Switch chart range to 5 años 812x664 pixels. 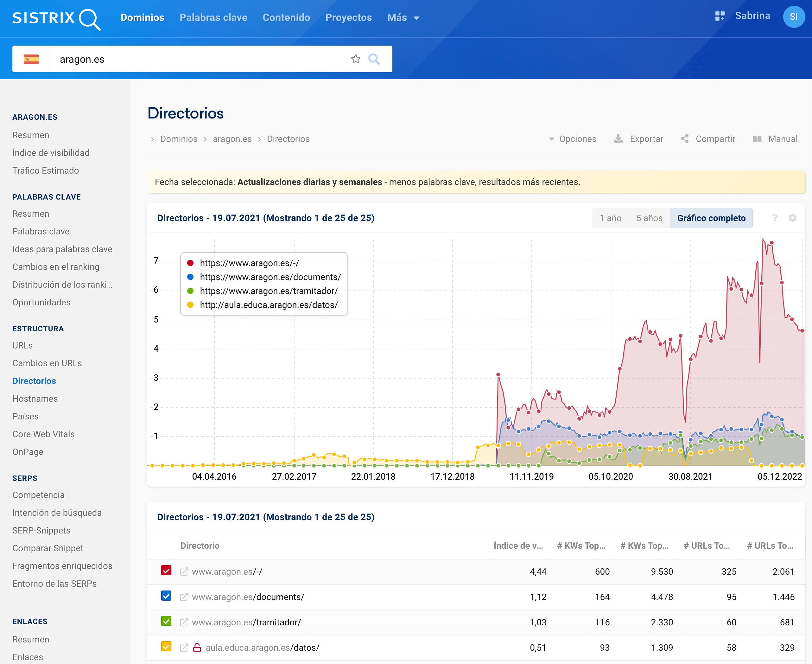click(x=649, y=218)
